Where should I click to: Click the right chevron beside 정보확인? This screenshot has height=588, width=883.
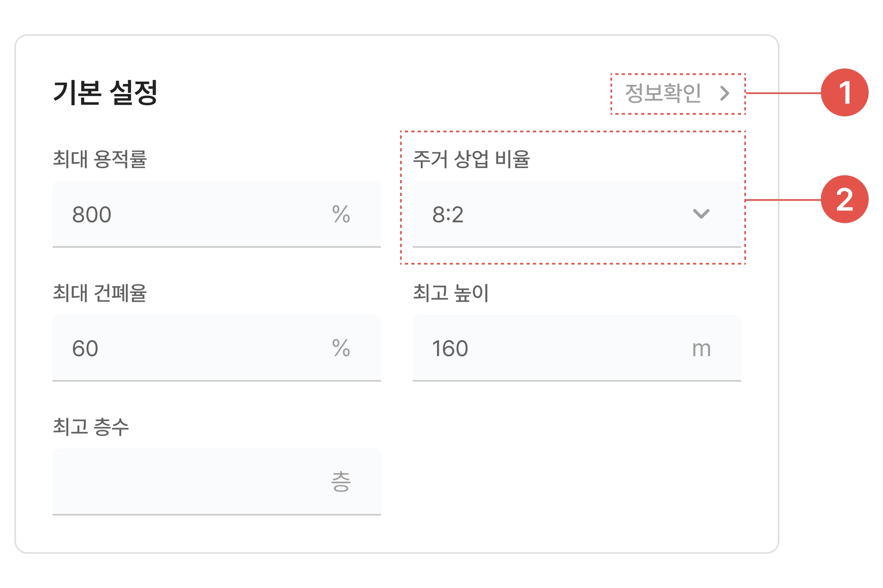coord(725,93)
